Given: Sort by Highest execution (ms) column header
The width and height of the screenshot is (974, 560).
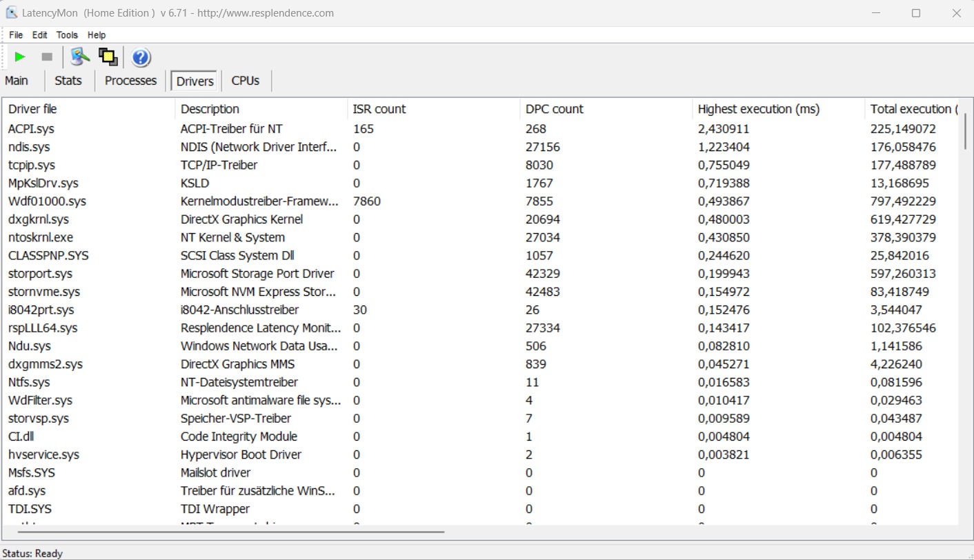Looking at the screenshot, I should pyautogui.click(x=779, y=109).
